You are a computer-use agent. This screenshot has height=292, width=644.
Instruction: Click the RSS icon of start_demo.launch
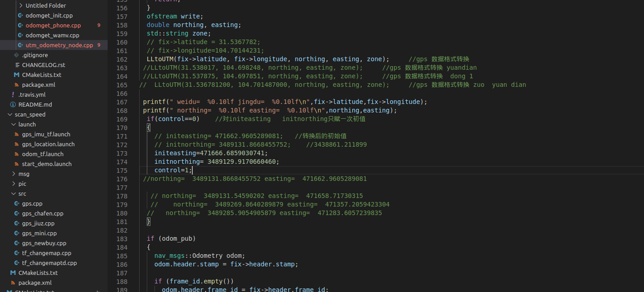(17, 164)
